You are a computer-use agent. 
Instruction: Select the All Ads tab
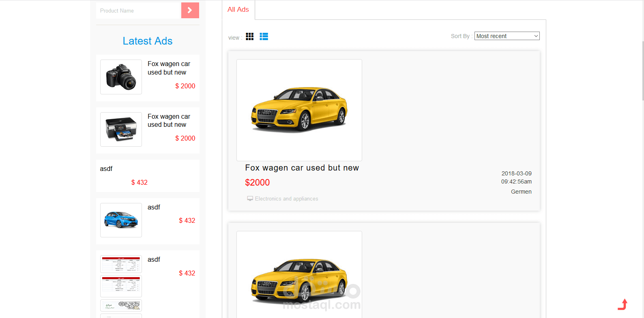click(238, 10)
